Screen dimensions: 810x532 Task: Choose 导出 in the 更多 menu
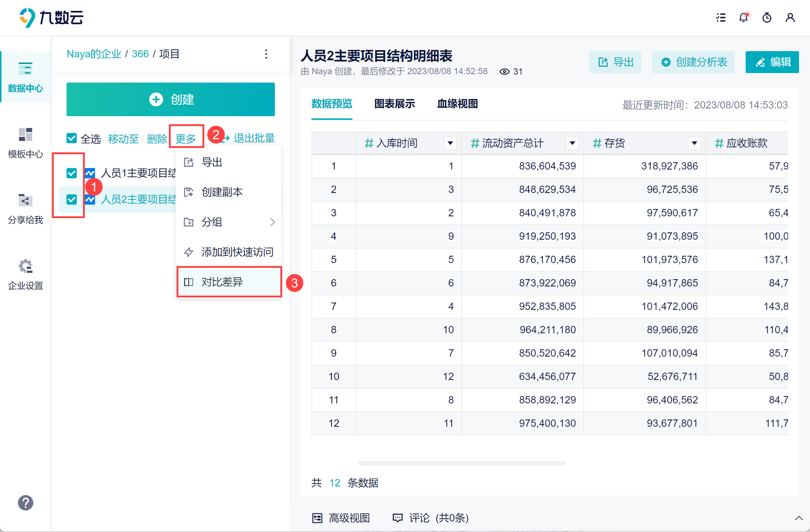229,162
